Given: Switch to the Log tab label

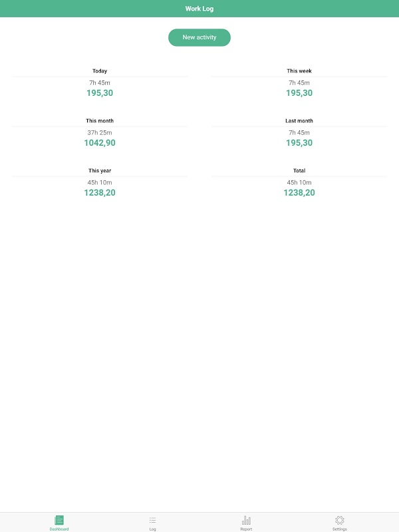Looking at the screenshot, I should coord(152,529).
